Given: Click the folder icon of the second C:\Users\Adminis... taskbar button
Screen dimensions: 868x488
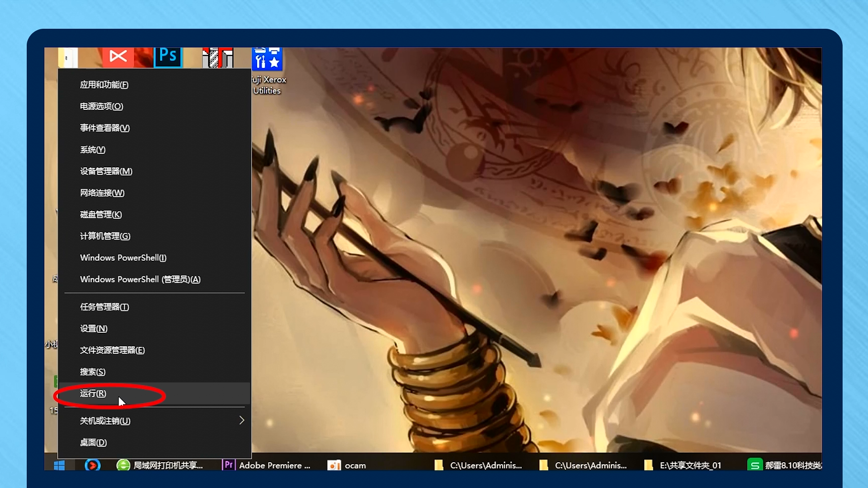Looking at the screenshot, I should 543,465.
